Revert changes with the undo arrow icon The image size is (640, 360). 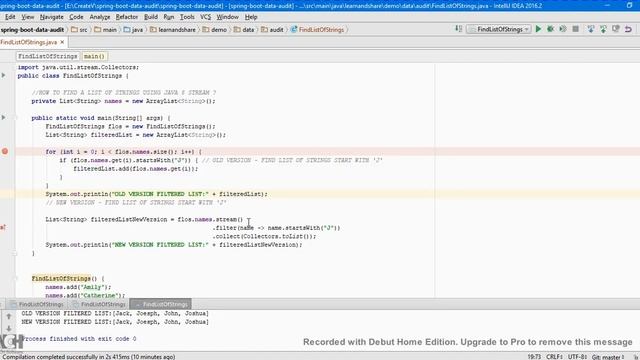point(628,29)
